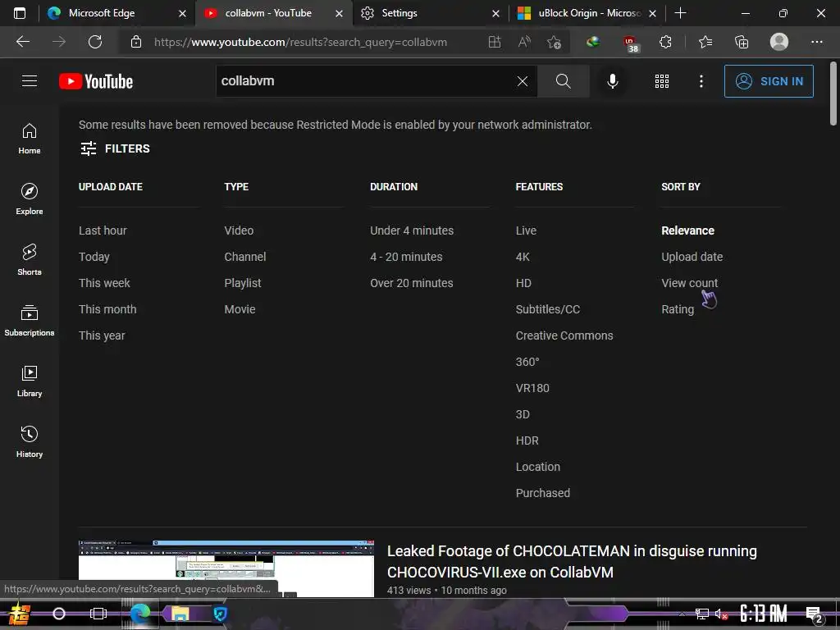Viewport: 840px width, 630px height.
Task: Open the YouTube three-dot settings menu
Action: coord(701,81)
